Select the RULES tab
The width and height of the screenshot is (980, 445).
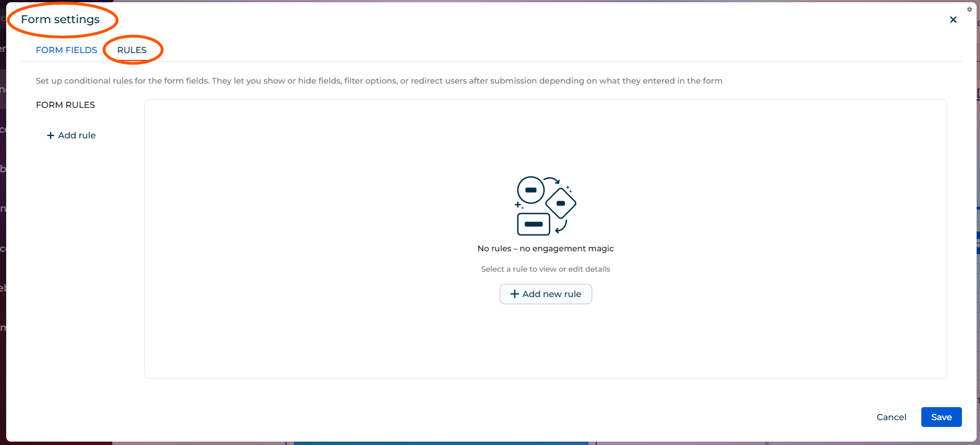[132, 50]
